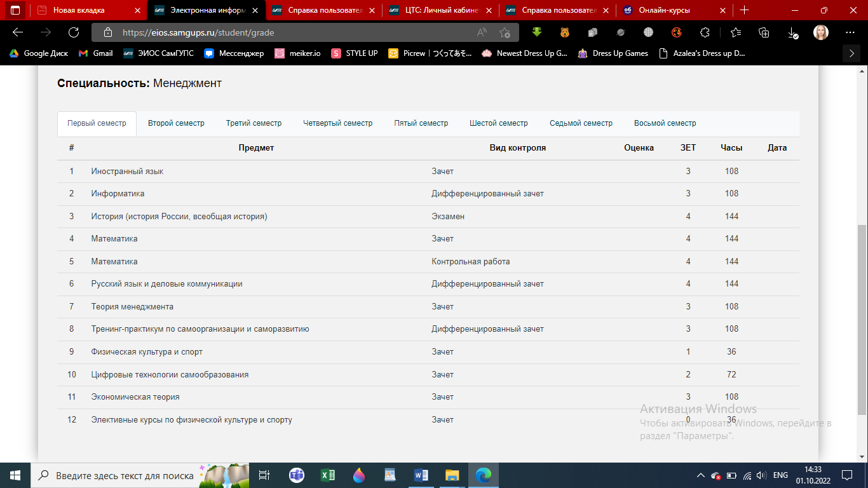Viewport: 868px width, 488px height.
Task: Open the Windows Start menu
Action: pos(15,475)
